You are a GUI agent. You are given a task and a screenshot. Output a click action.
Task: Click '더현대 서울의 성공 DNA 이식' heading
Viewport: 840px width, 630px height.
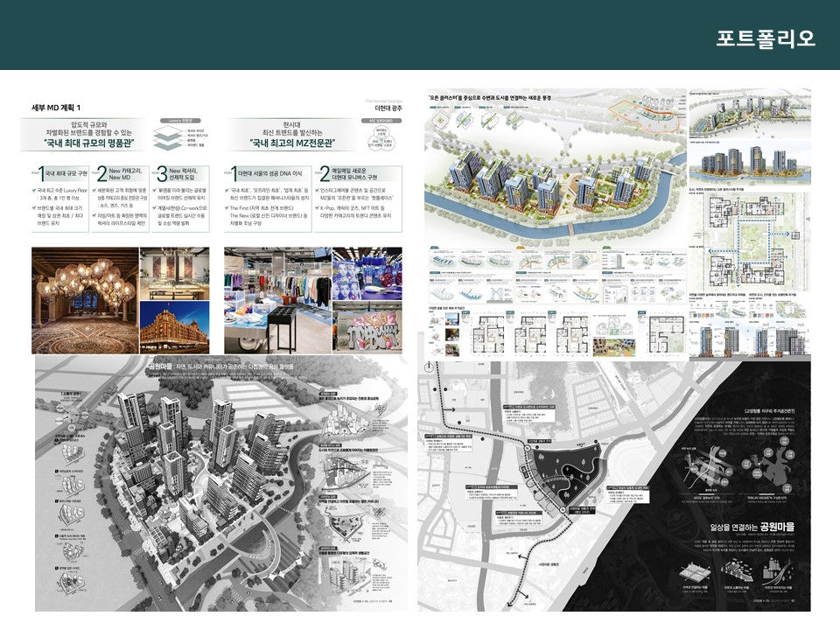point(270,173)
